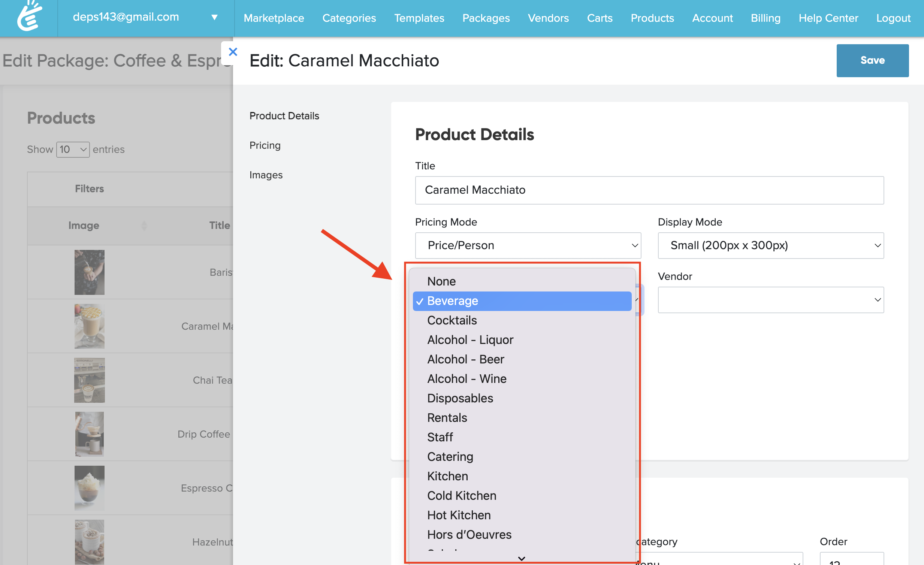This screenshot has width=924, height=565.
Task: Switch to the Images section
Action: click(266, 175)
